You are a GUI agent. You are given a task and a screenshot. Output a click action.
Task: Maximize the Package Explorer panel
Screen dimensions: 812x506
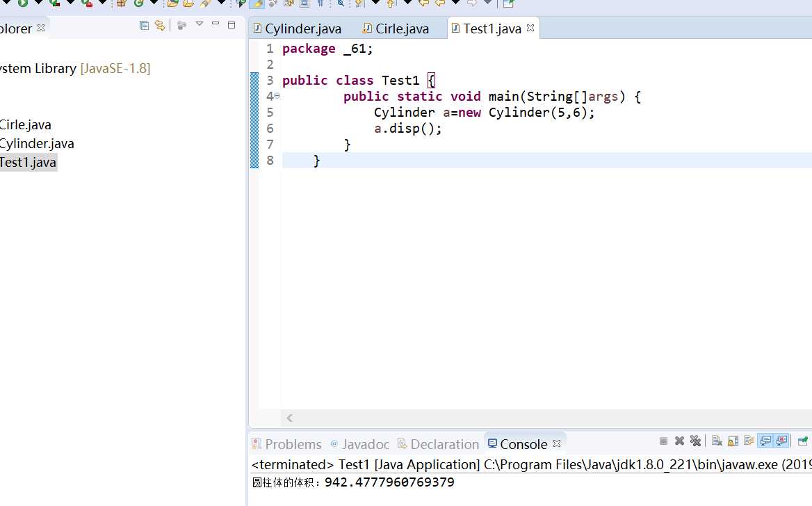[x=232, y=24]
